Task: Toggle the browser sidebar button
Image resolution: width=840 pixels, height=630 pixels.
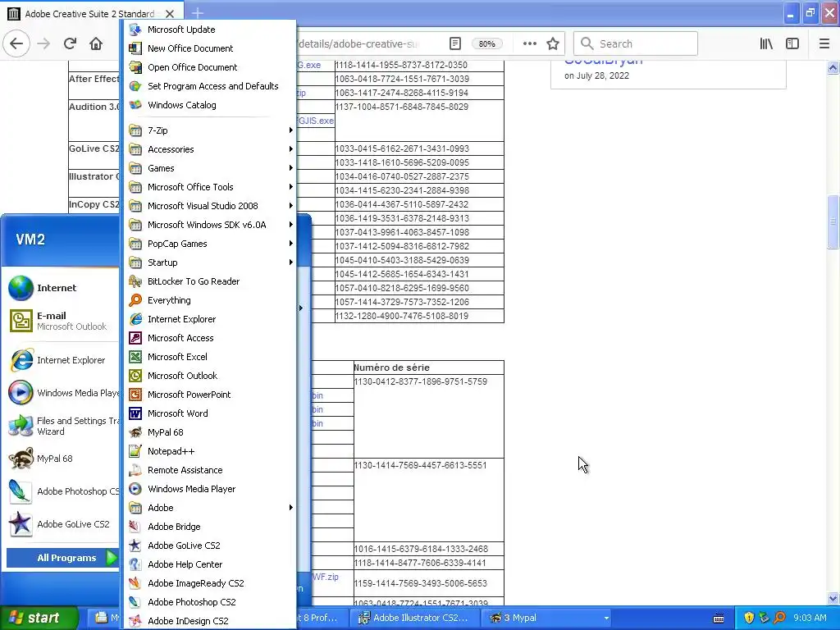Action: [x=792, y=43]
